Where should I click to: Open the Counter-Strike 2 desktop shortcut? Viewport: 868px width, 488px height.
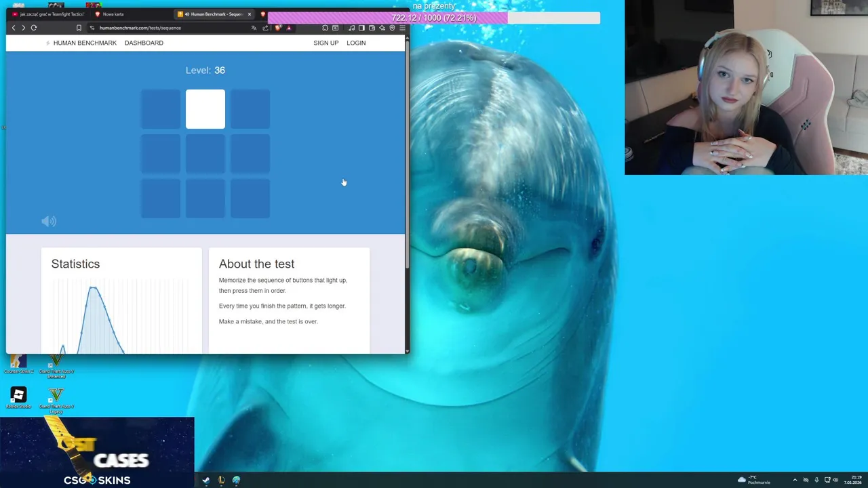click(x=18, y=363)
